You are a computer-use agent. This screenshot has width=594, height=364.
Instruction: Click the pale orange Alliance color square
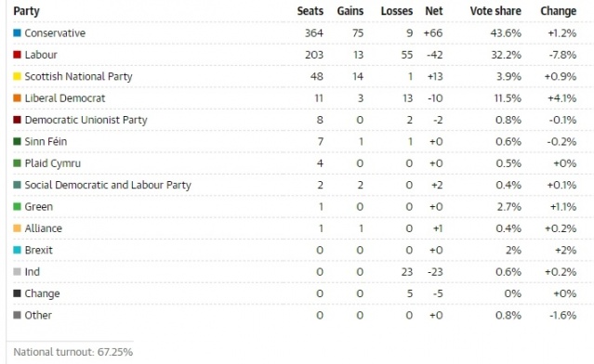[x=17, y=228]
